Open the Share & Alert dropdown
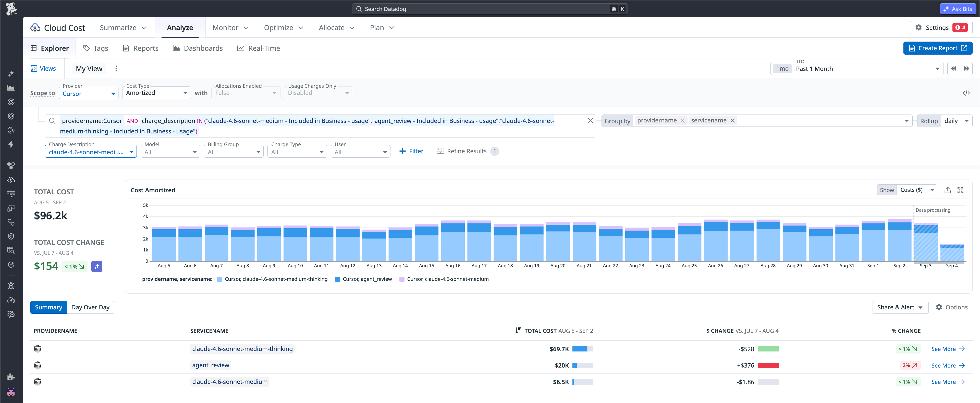 pos(900,307)
